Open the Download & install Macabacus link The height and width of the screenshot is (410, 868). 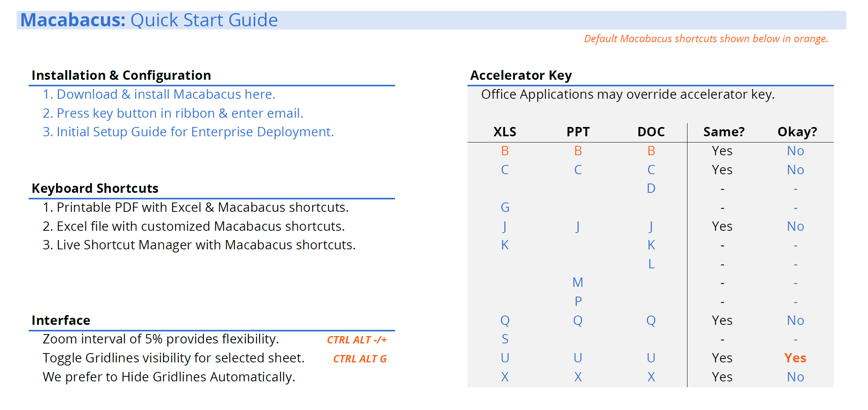tap(159, 94)
